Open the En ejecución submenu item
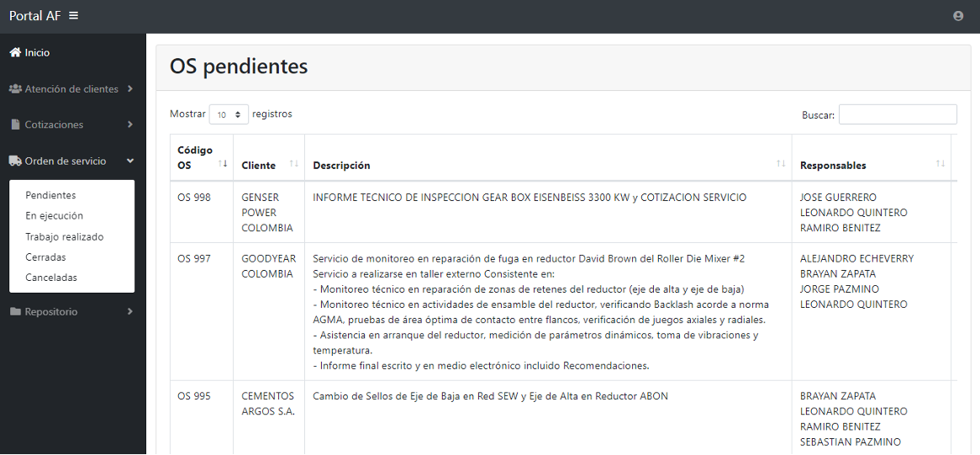The width and height of the screenshot is (980, 455). click(x=54, y=216)
